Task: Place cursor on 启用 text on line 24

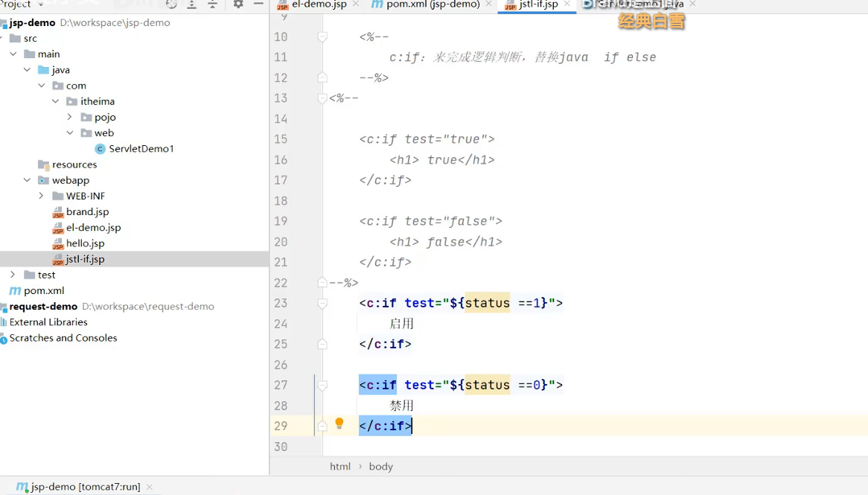Action: [401, 323]
